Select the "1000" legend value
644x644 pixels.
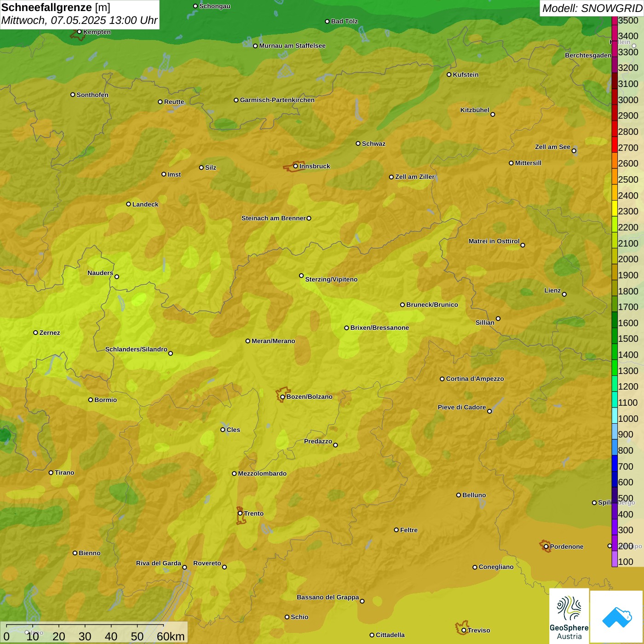tap(628, 419)
